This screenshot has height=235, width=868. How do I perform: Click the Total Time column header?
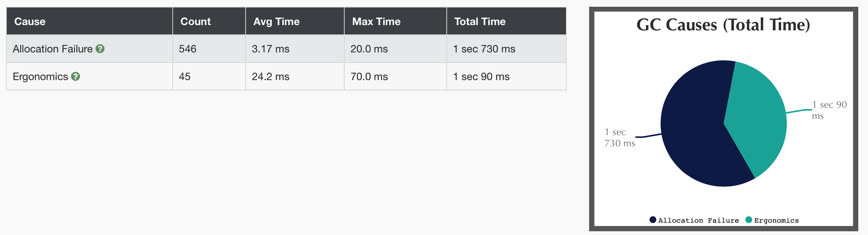pyautogui.click(x=480, y=21)
